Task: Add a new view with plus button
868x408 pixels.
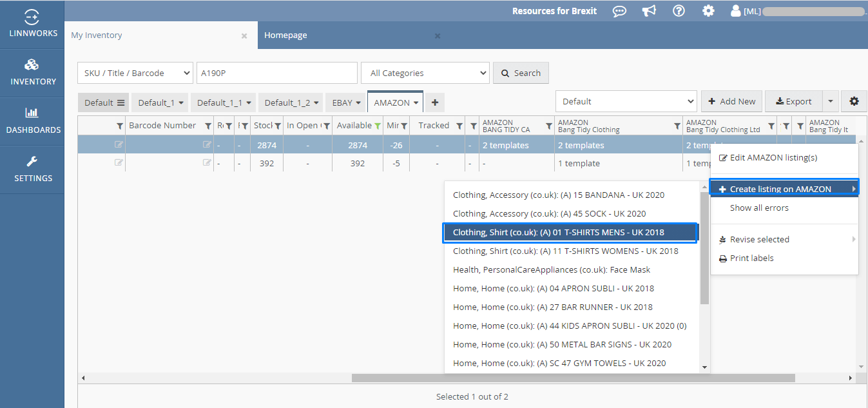Action: [435, 102]
